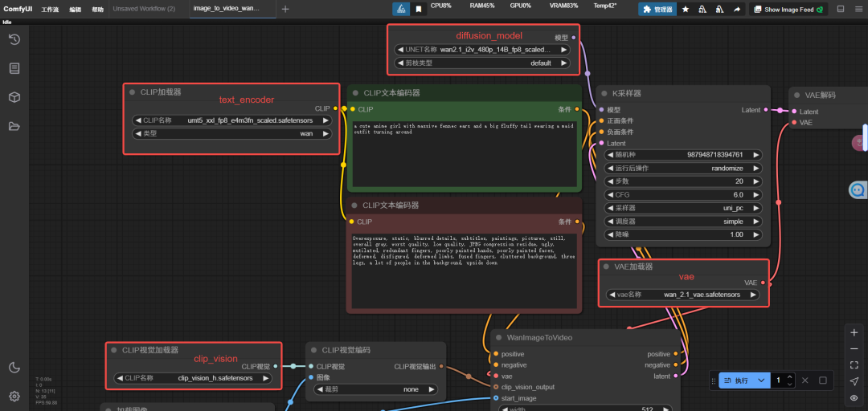Fit the view with the frame icon
The width and height of the screenshot is (868, 411).
click(854, 365)
